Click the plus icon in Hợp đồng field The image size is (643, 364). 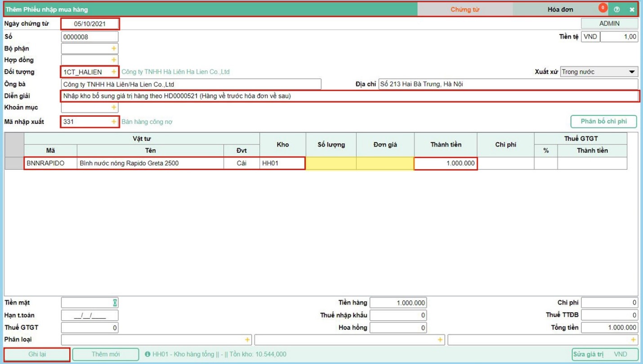coord(114,60)
